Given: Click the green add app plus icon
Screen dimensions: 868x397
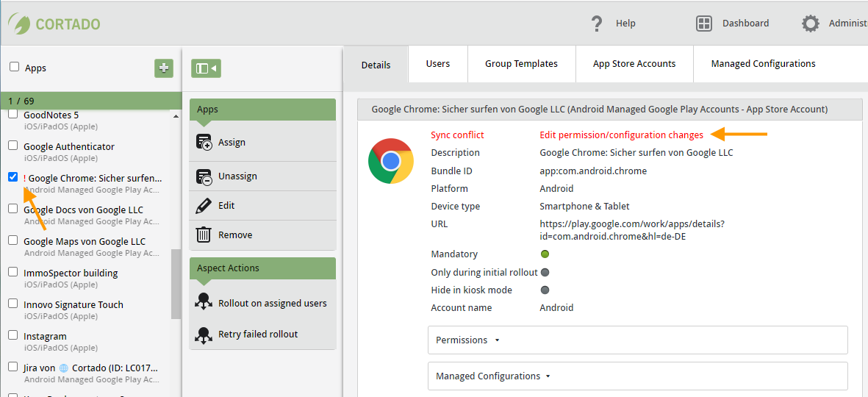Looking at the screenshot, I should [x=164, y=68].
